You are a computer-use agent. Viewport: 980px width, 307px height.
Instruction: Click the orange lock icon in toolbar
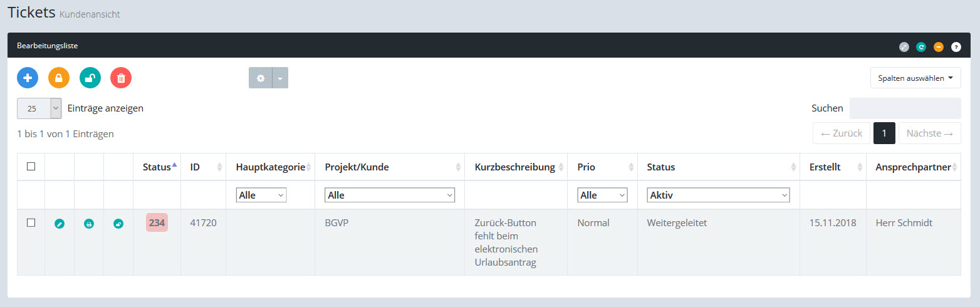(59, 78)
